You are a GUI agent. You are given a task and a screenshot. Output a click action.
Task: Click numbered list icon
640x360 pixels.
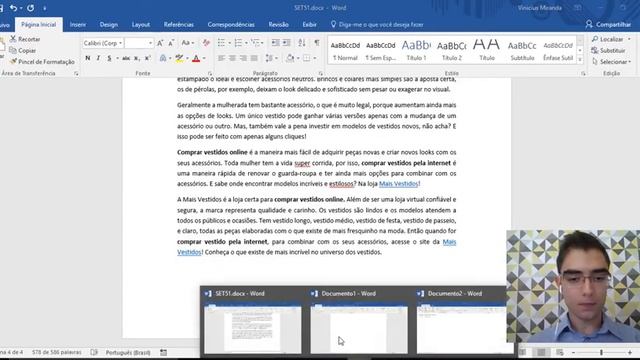click(x=238, y=43)
